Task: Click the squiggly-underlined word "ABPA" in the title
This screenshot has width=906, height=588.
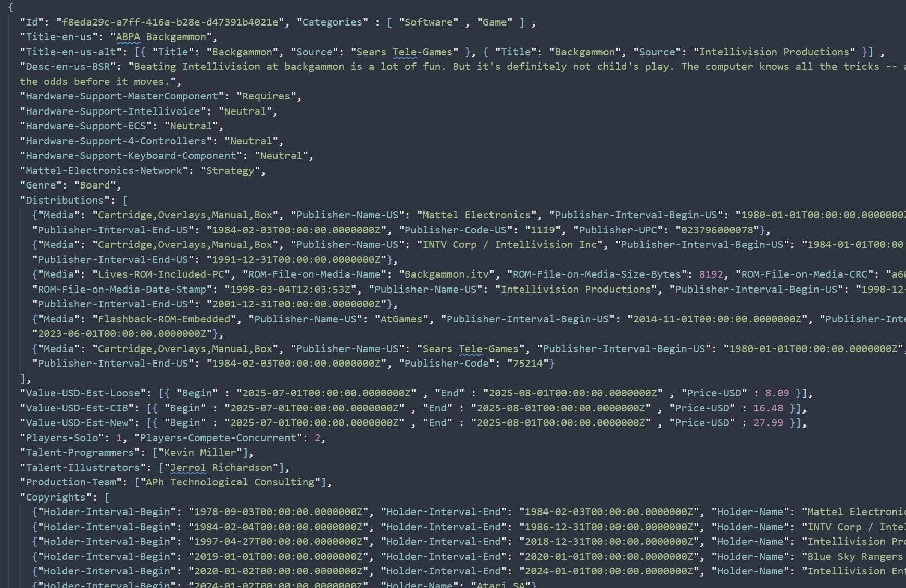Action: click(x=128, y=37)
